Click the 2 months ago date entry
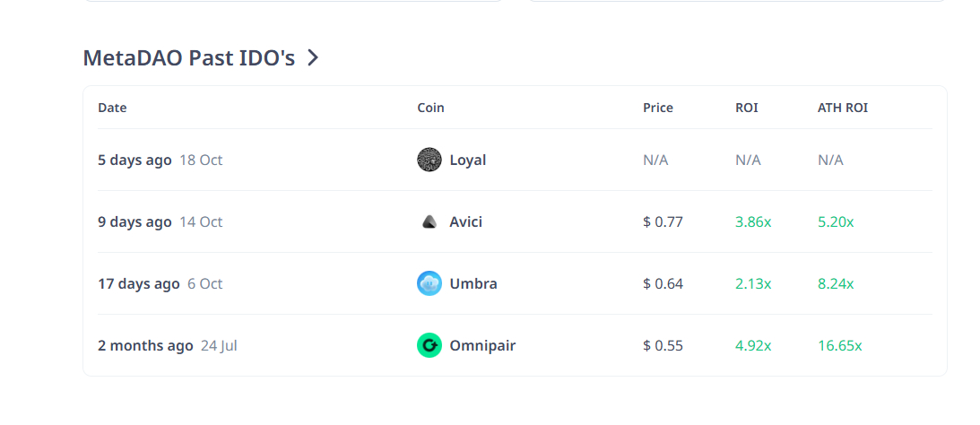The width and height of the screenshot is (980, 425). click(x=145, y=345)
